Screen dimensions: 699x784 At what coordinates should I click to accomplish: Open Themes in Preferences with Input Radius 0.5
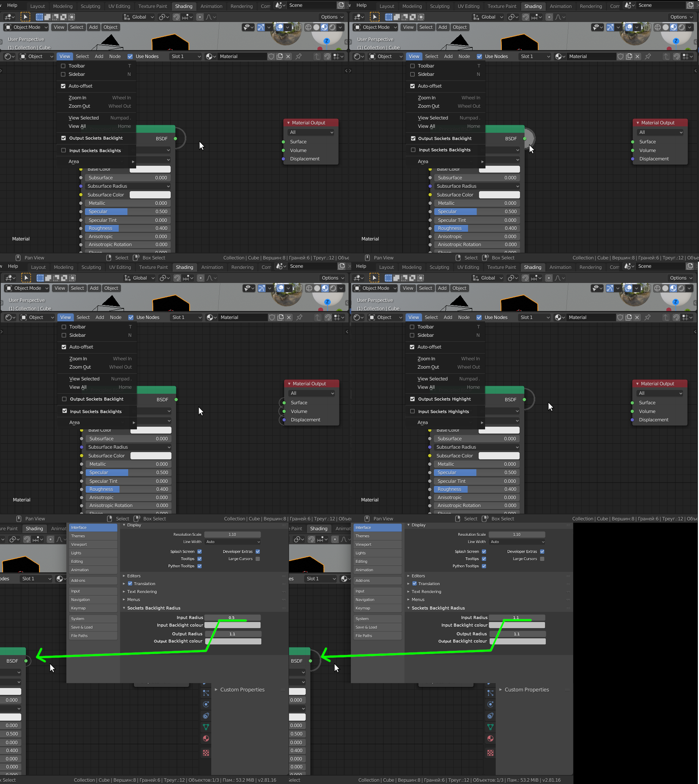(93, 536)
